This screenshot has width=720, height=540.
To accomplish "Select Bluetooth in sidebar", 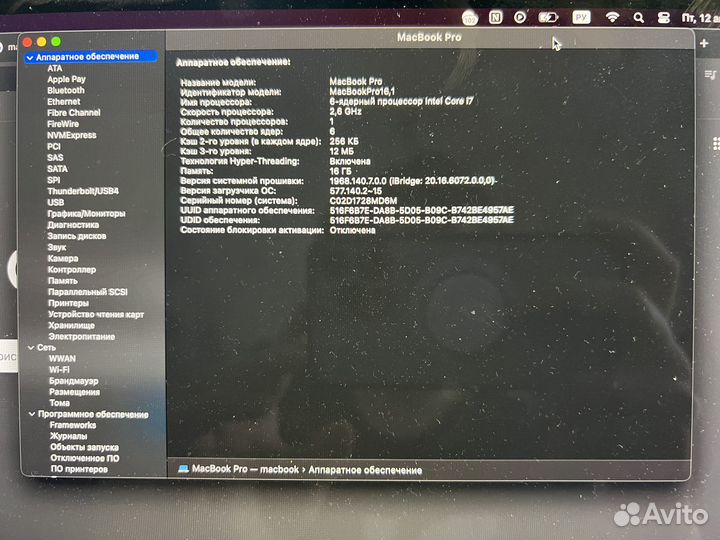I will [66, 90].
